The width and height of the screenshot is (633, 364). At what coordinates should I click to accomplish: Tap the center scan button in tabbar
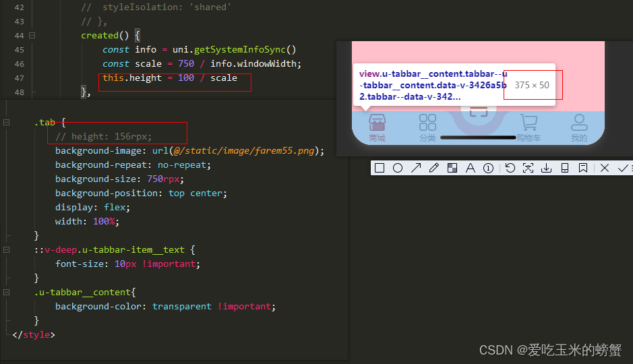coord(479,111)
